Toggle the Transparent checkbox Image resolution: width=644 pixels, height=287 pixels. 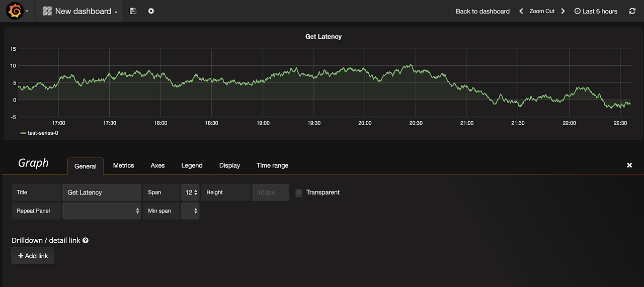pyautogui.click(x=299, y=193)
